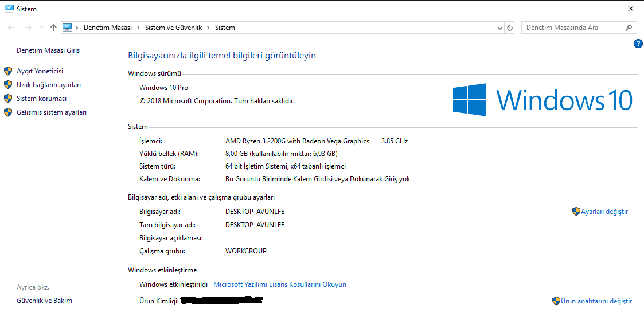This screenshot has width=644, height=316.
Task: Click the shield icon next to Ayarları değiştir
Action: click(576, 212)
